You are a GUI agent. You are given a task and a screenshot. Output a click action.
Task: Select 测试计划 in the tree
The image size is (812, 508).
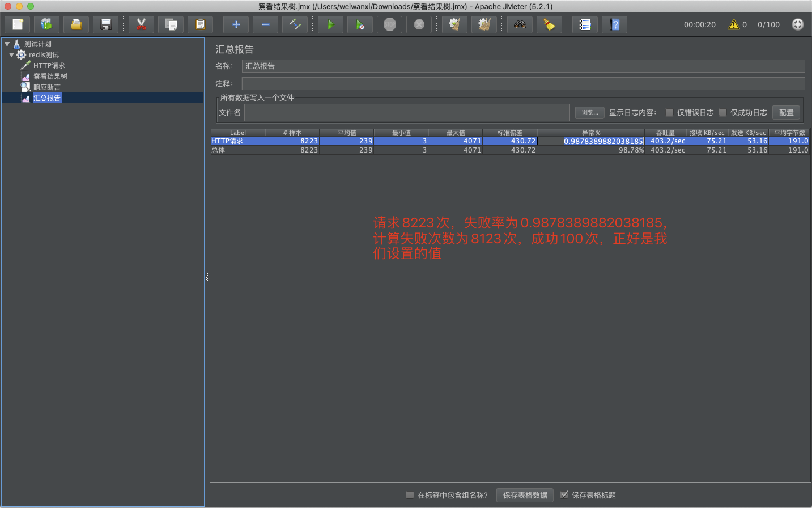[x=37, y=44]
